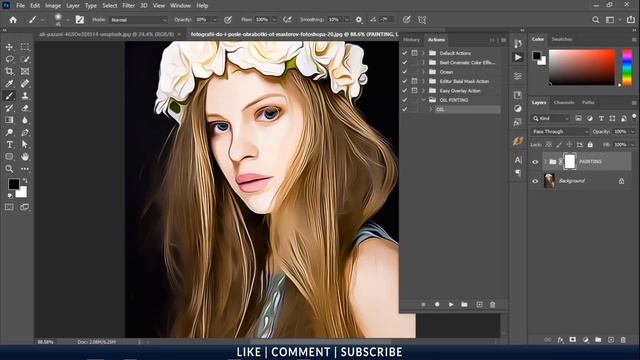The height and width of the screenshot is (360, 640).
Task: Select the Pen tool
Action: 25,132
